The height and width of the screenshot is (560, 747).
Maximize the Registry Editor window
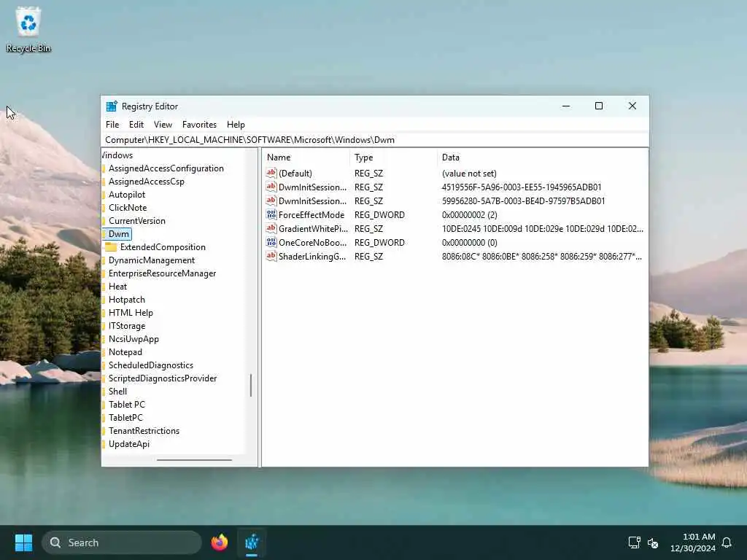(599, 106)
